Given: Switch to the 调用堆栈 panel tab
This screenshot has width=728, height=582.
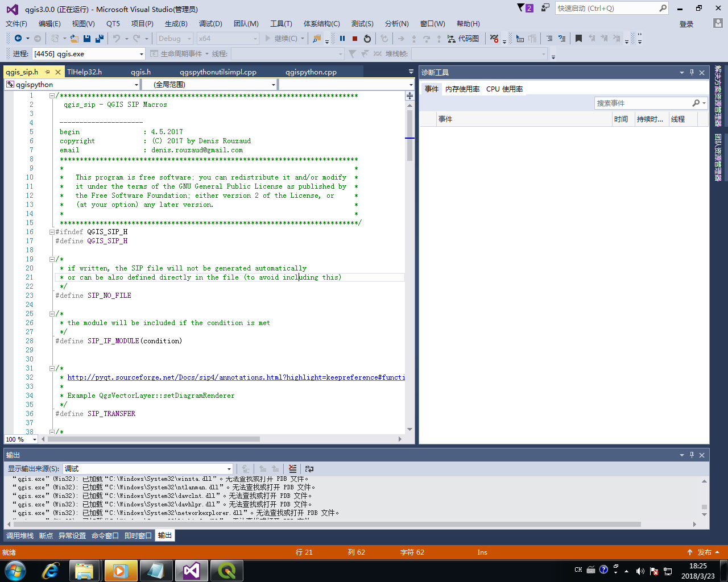Looking at the screenshot, I should click(20, 535).
